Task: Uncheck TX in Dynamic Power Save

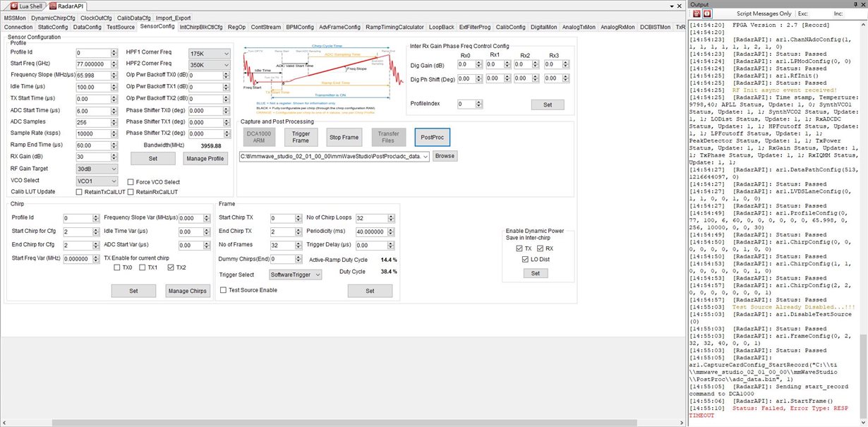Action: pos(519,248)
